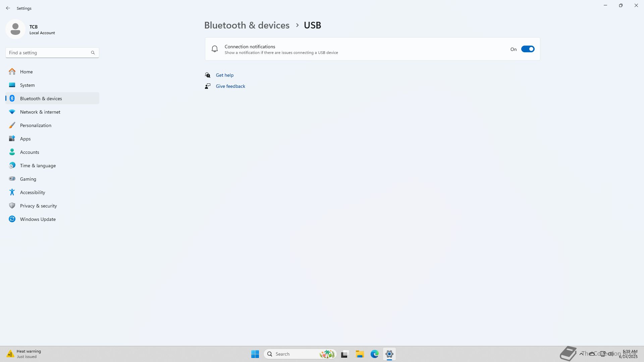Open Time & language settings

pyautogui.click(x=38, y=166)
